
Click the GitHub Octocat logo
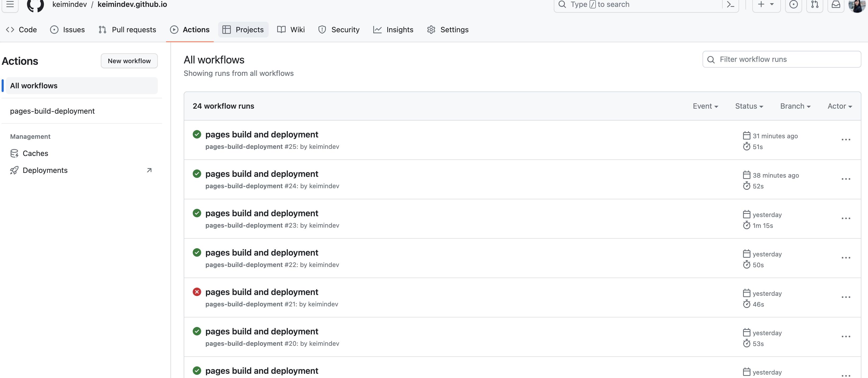[x=35, y=5]
